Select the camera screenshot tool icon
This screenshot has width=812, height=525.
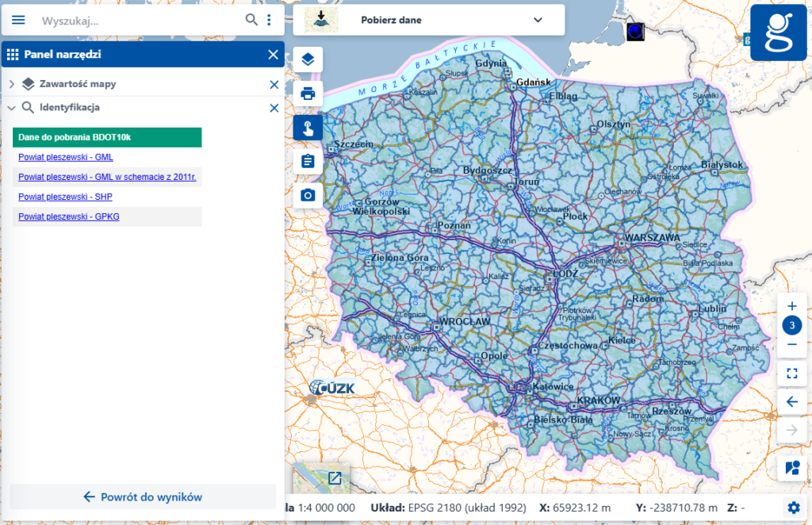coord(308,195)
